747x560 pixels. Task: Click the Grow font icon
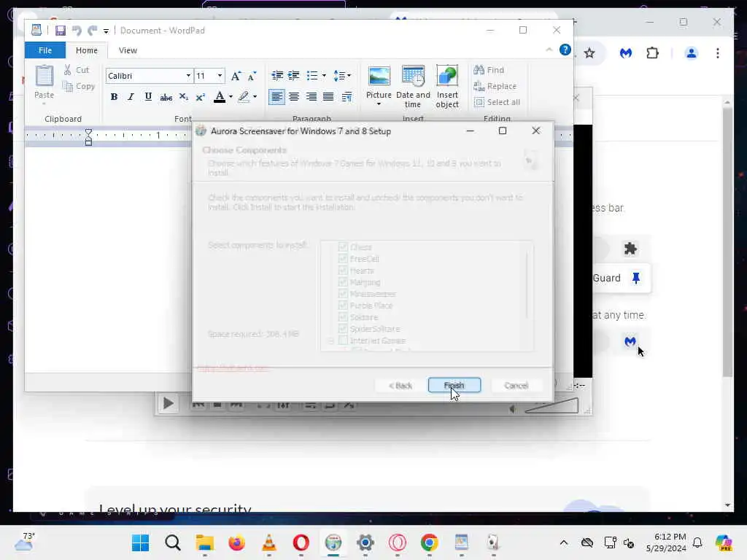pos(236,76)
